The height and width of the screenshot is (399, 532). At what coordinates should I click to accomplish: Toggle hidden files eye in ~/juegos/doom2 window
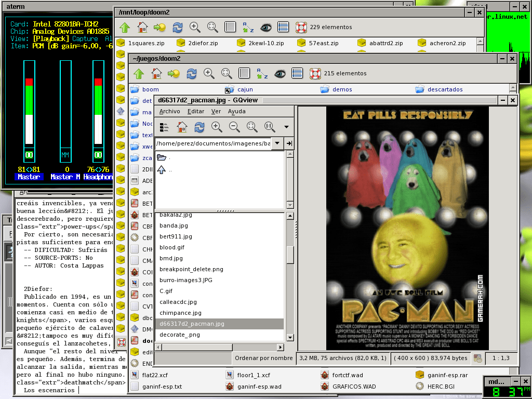click(280, 73)
